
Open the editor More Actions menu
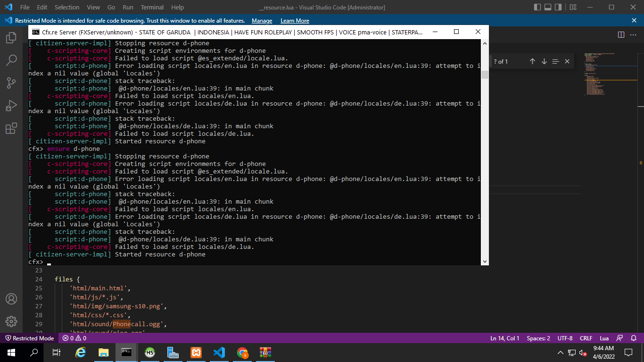pyautogui.click(x=634, y=34)
